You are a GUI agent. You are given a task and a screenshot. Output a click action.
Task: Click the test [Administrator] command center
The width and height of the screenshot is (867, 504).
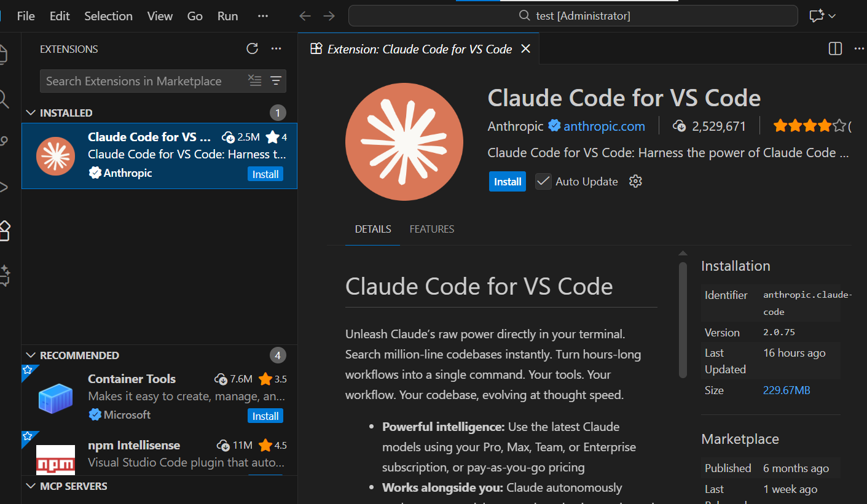click(x=573, y=16)
